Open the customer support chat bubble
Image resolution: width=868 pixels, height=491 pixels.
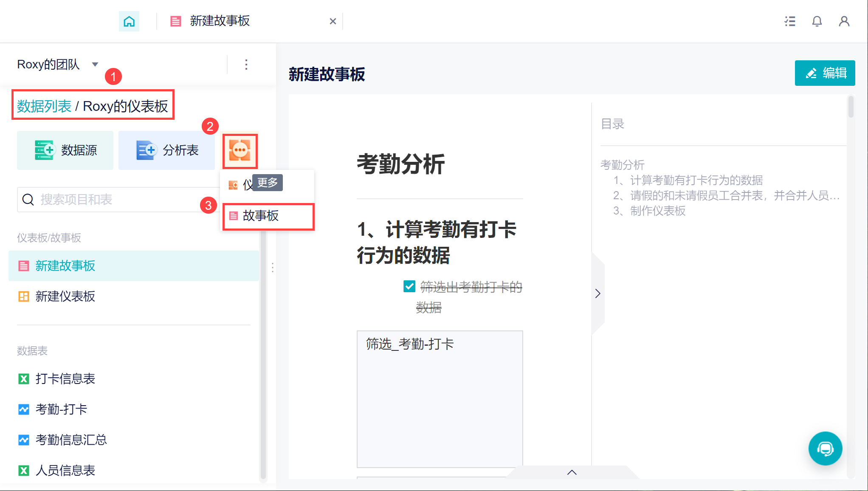pyautogui.click(x=825, y=449)
